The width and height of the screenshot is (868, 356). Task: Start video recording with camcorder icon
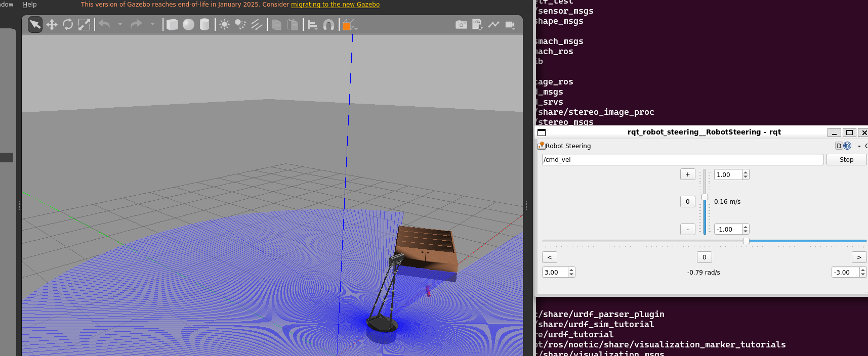[510, 24]
